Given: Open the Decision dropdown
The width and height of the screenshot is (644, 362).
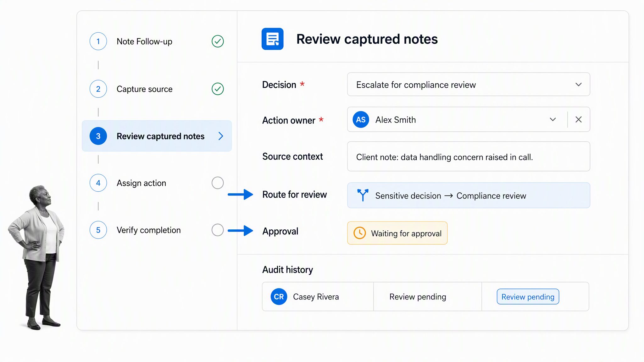Looking at the screenshot, I should (x=469, y=85).
